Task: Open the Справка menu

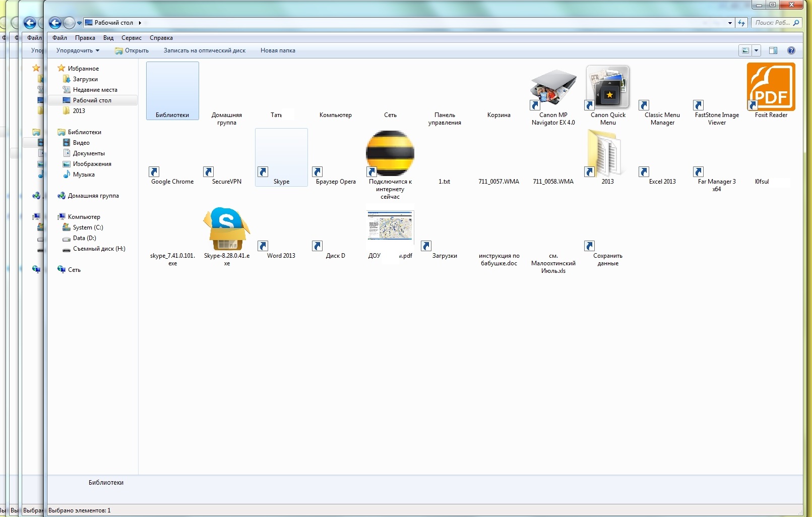Action: click(x=161, y=38)
